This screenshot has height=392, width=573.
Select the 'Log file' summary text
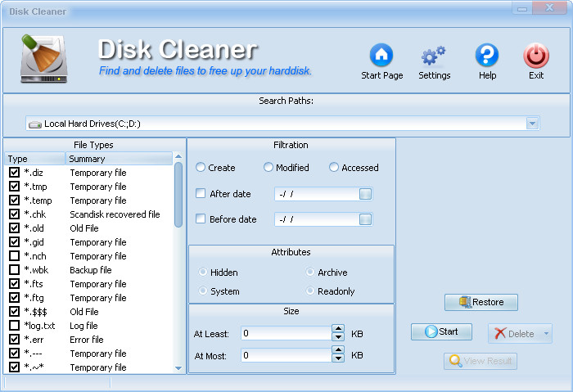[x=83, y=326]
